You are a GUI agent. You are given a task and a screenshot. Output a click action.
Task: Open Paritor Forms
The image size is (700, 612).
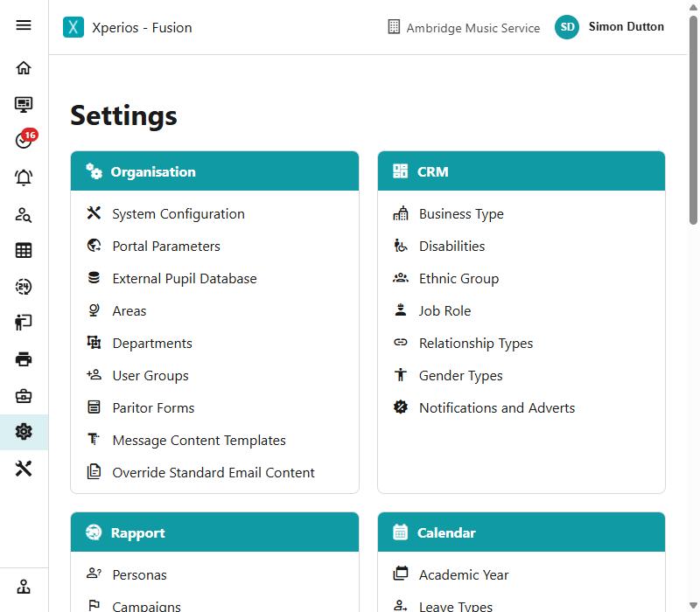point(153,408)
